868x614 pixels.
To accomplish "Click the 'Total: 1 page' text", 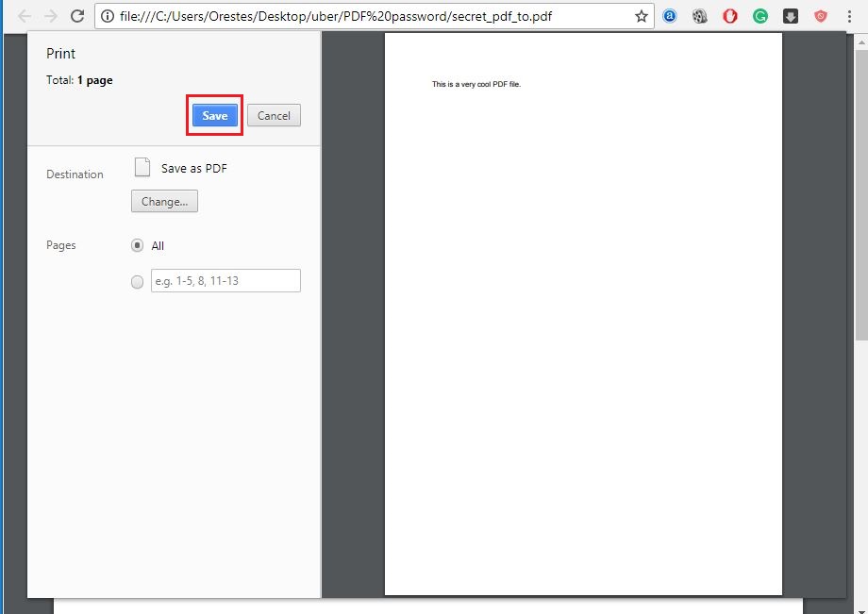I will pos(79,80).
